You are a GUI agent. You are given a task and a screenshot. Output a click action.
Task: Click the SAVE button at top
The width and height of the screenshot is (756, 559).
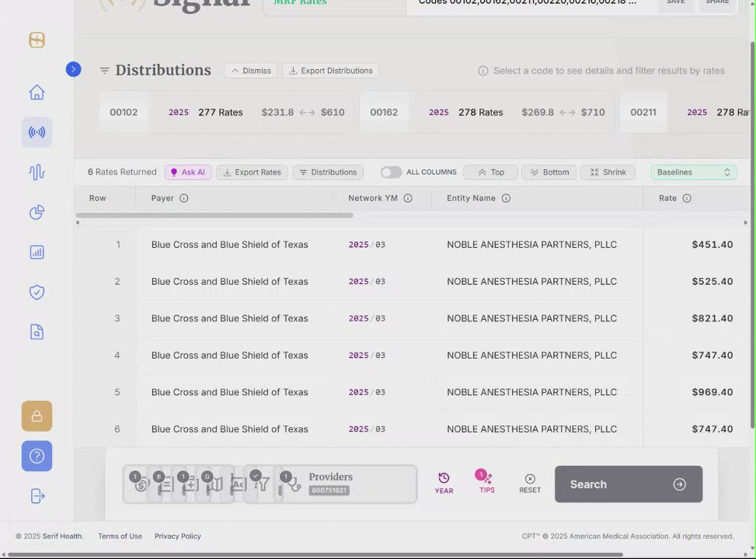[675, 3]
